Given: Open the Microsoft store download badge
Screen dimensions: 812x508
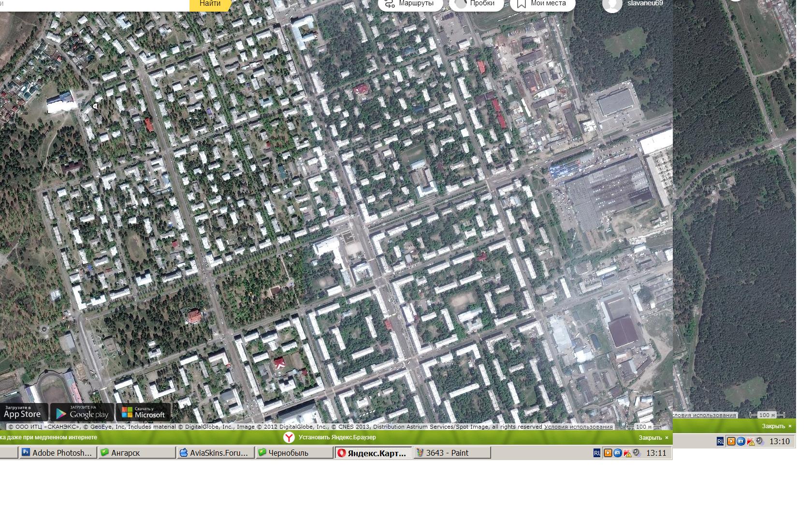Looking at the screenshot, I should pos(144,412).
